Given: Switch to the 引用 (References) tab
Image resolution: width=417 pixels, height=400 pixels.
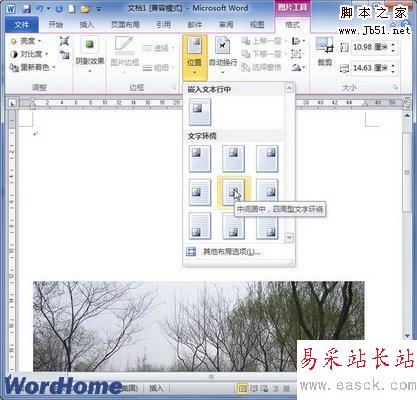Looking at the screenshot, I should [x=163, y=24].
